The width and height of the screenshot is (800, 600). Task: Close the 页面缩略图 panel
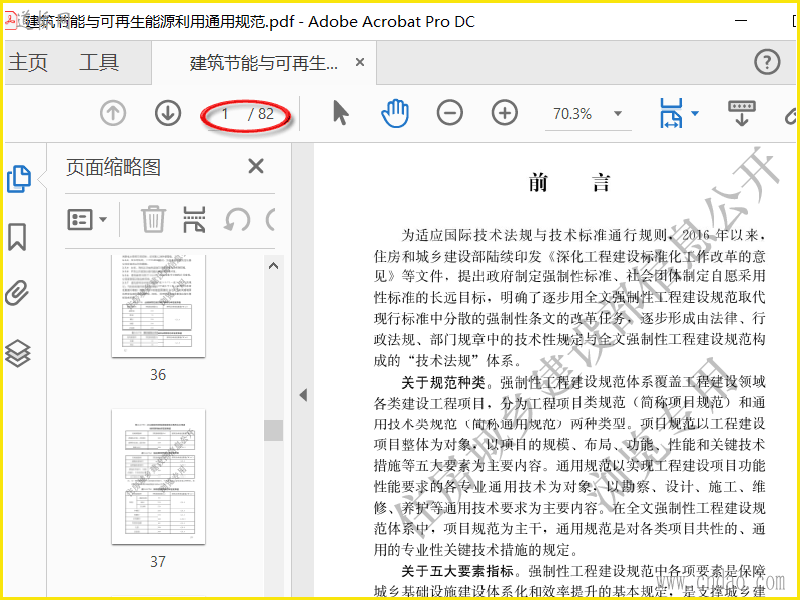pos(256,166)
